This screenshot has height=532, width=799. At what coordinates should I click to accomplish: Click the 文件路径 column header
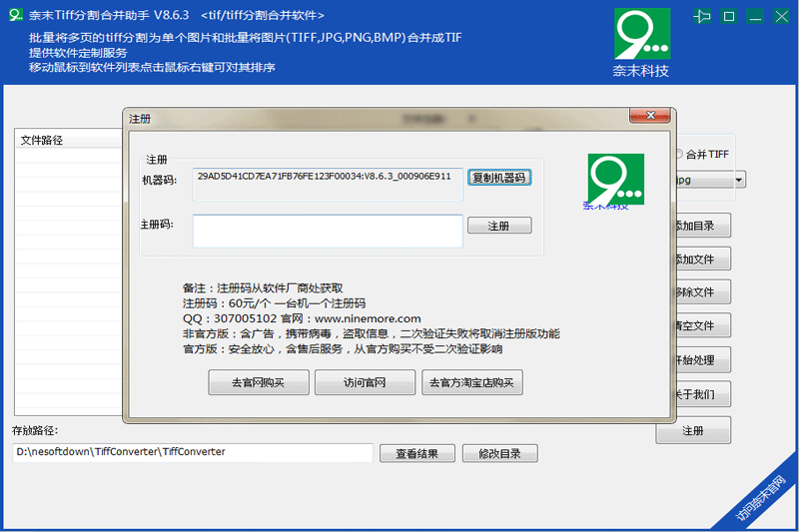[x=69, y=140]
